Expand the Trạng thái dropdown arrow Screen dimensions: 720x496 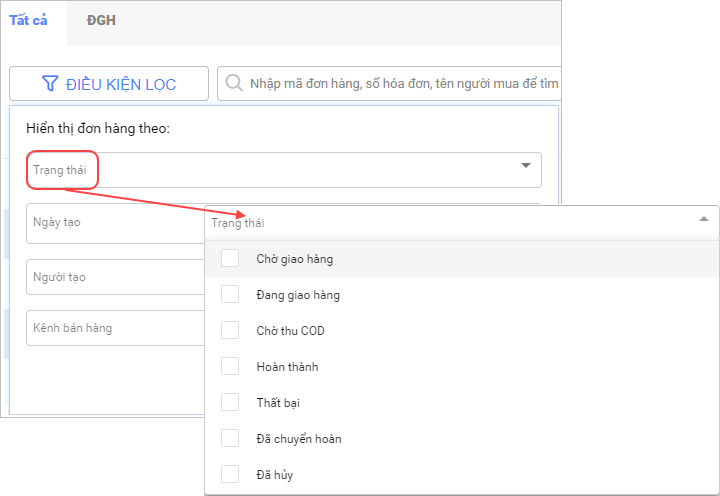click(x=526, y=166)
